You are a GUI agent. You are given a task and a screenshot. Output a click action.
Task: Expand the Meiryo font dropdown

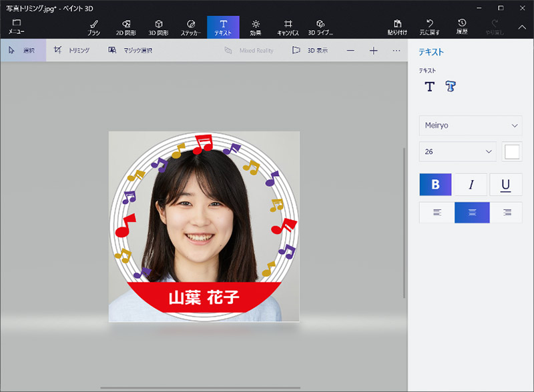pyautogui.click(x=470, y=125)
